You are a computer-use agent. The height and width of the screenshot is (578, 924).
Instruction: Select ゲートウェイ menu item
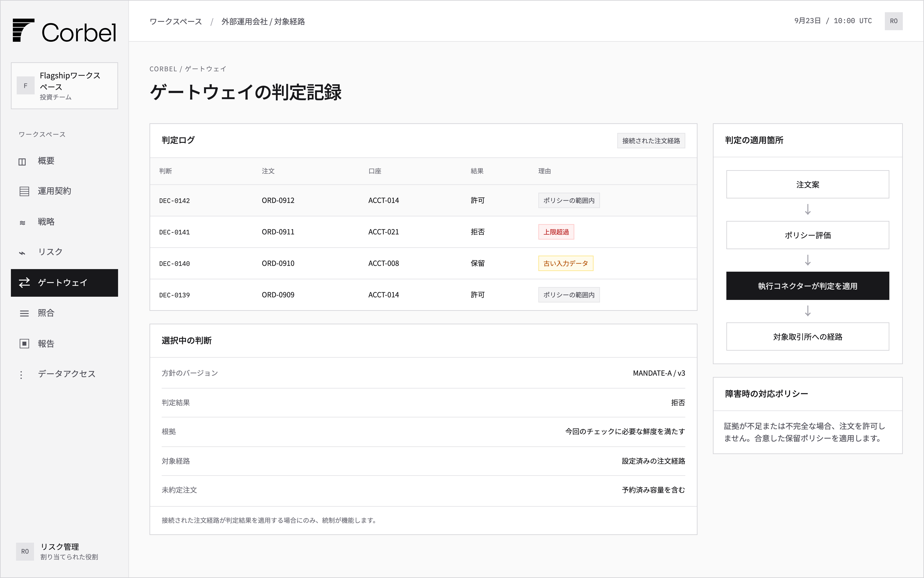click(x=64, y=283)
